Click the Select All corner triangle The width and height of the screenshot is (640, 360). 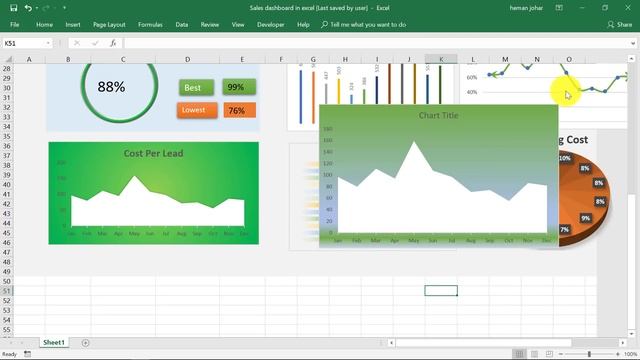coord(8,59)
